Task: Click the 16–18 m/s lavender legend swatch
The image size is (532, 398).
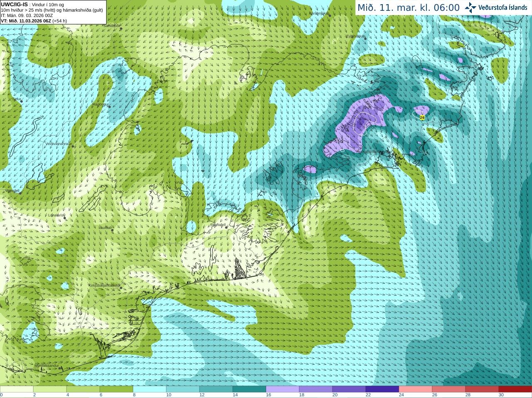Action: [283, 389]
